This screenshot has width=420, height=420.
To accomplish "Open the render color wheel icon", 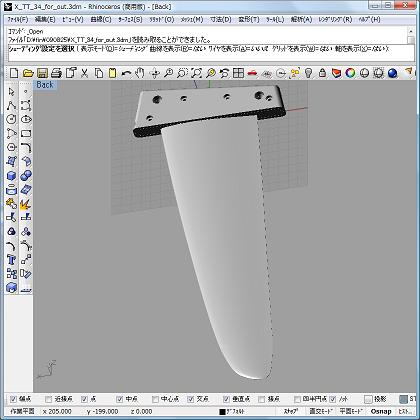I will click(x=350, y=73).
